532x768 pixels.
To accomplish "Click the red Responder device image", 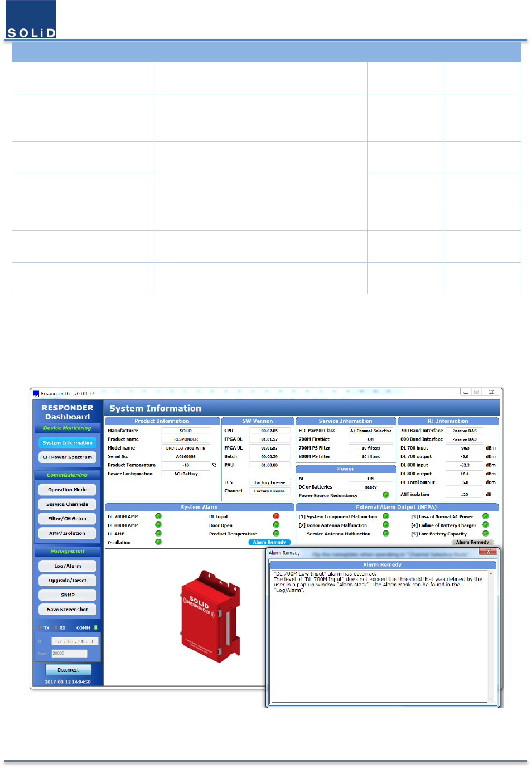I will click(x=211, y=616).
